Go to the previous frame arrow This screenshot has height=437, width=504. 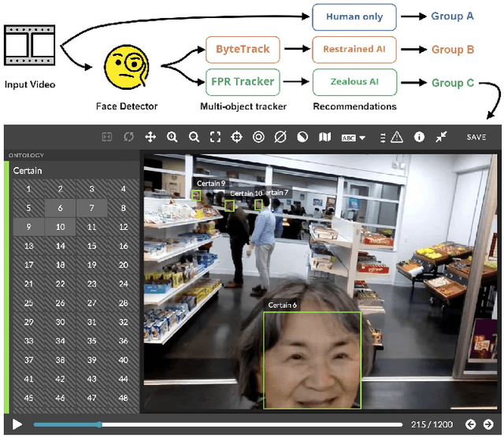coord(470,424)
